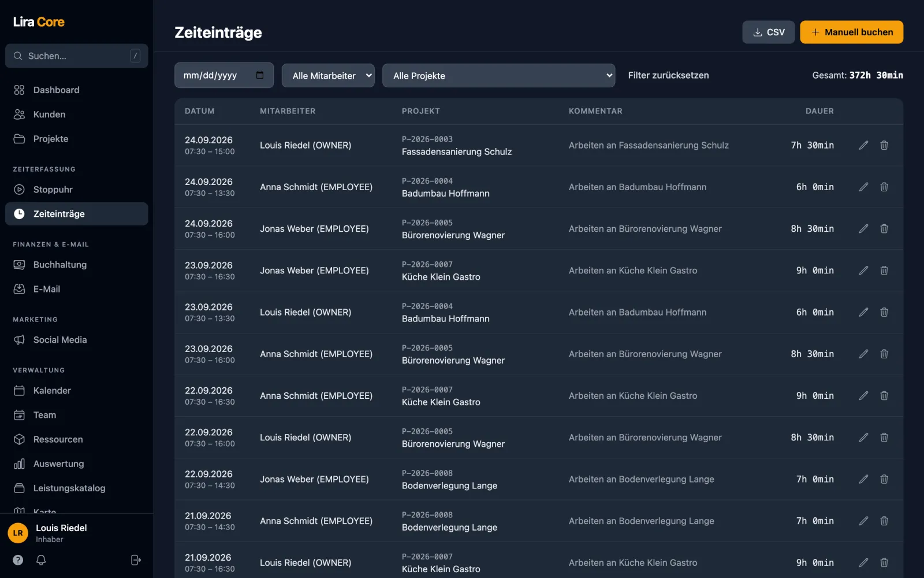This screenshot has width=924, height=578.
Task: Click the logout icon in sidebar
Action: [x=136, y=560]
